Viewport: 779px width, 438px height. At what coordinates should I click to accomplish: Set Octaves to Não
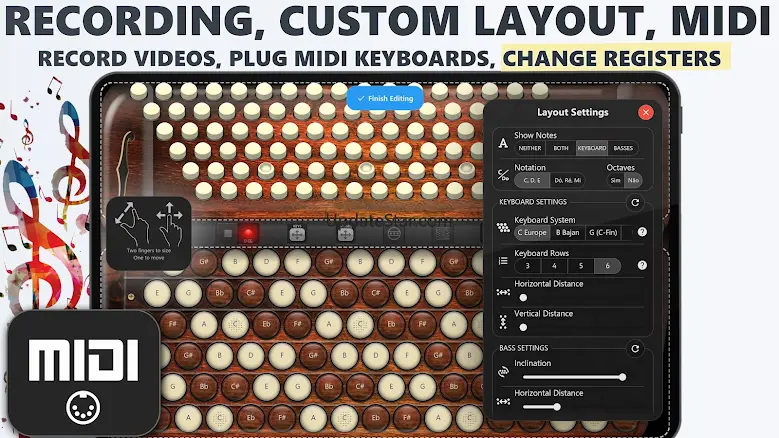633,180
